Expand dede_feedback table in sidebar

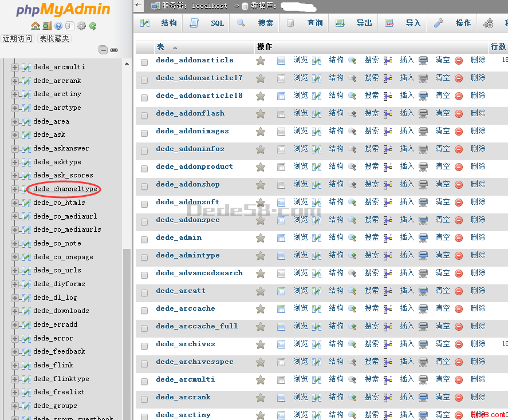coord(15,352)
